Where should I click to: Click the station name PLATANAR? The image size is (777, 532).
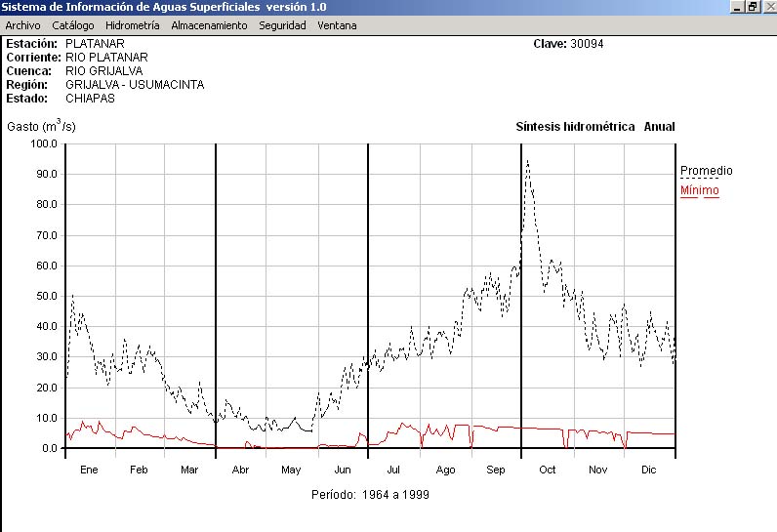[94, 44]
